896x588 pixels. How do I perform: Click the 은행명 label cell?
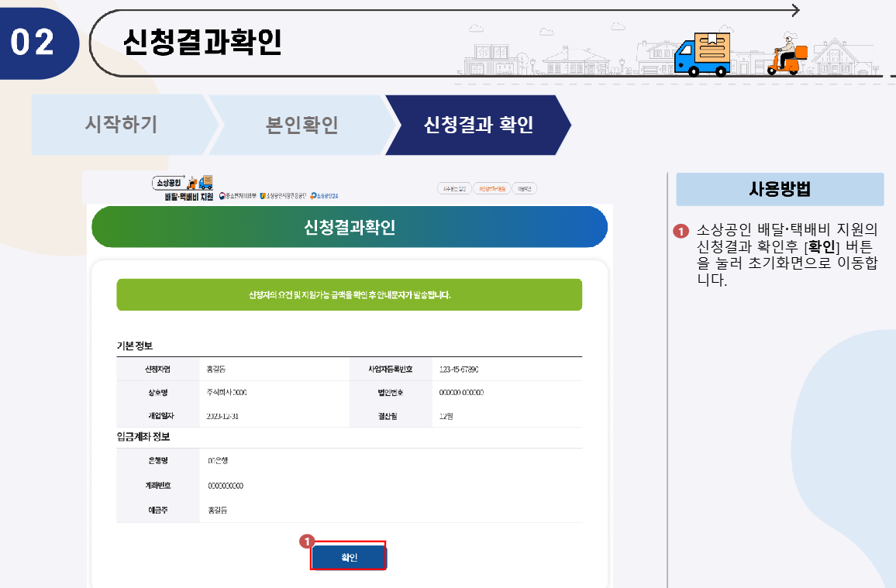pyautogui.click(x=157, y=461)
